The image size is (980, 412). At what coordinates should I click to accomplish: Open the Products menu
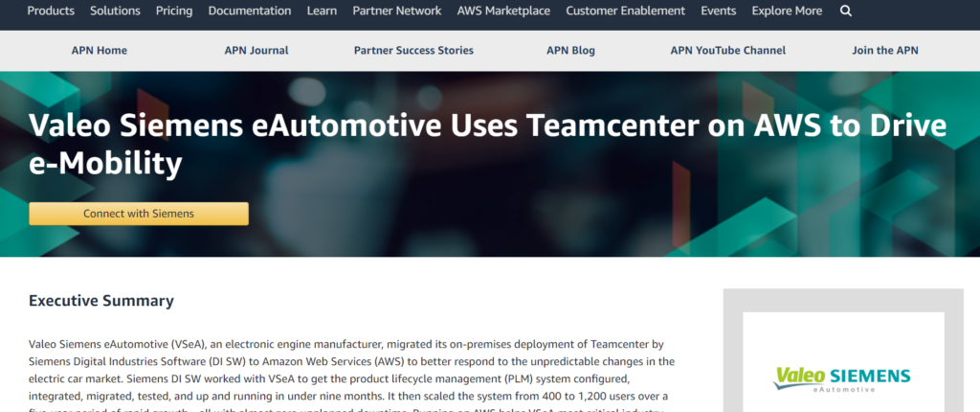point(51,11)
